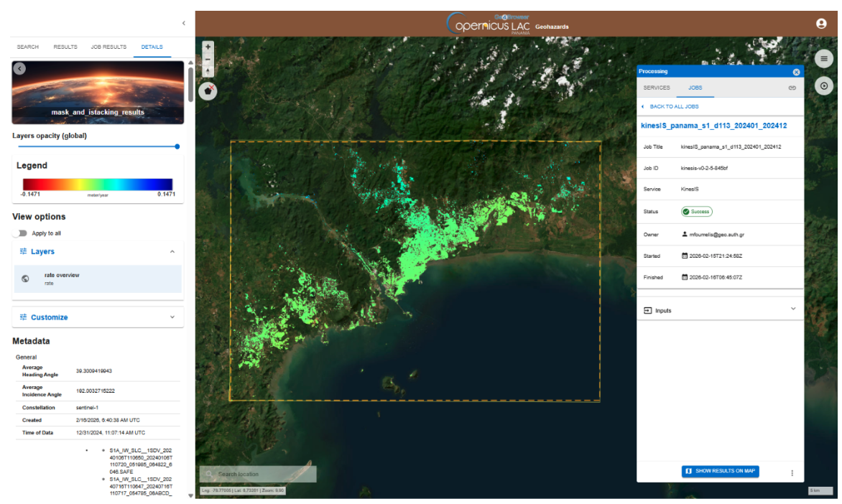Expand the Inputs section
Screen dimensions: 842x504
point(793,309)
